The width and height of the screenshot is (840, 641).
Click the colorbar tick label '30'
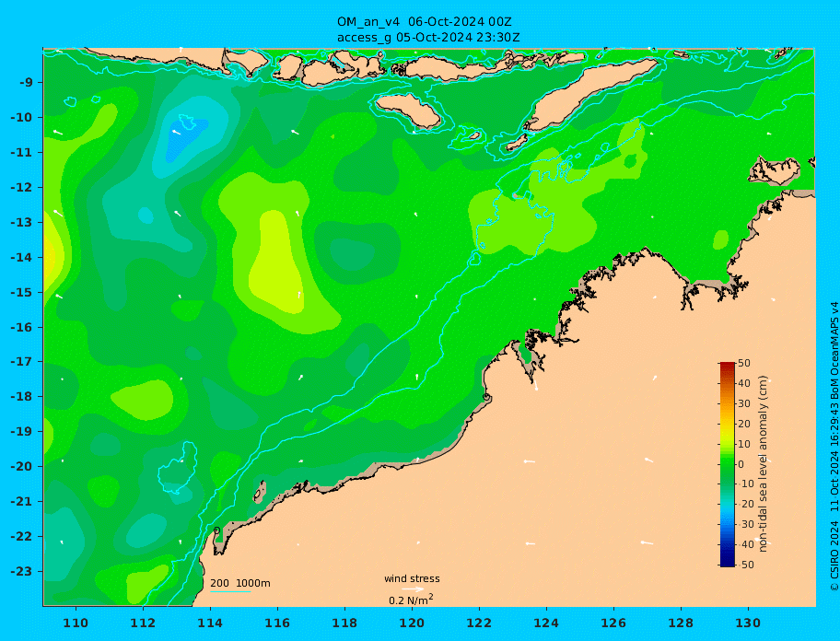point(744,403)
